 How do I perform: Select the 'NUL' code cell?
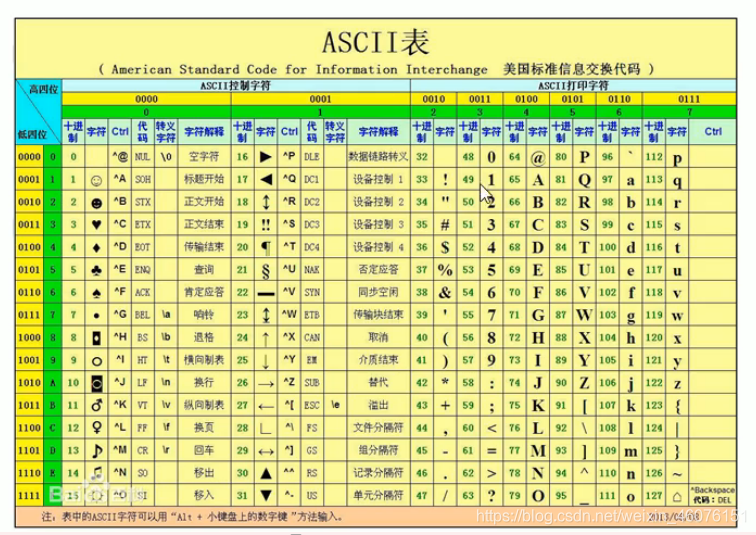(143, 157)
